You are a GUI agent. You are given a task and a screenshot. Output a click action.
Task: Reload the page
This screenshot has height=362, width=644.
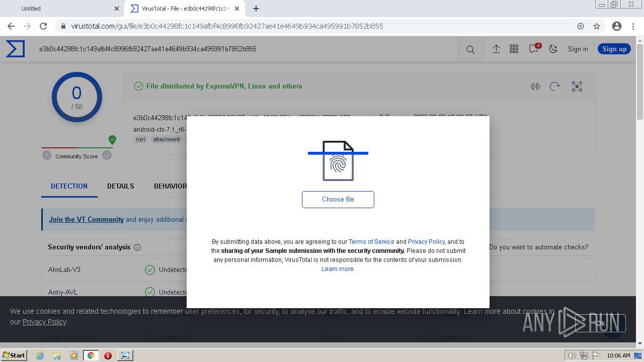[x=43, y=26]
